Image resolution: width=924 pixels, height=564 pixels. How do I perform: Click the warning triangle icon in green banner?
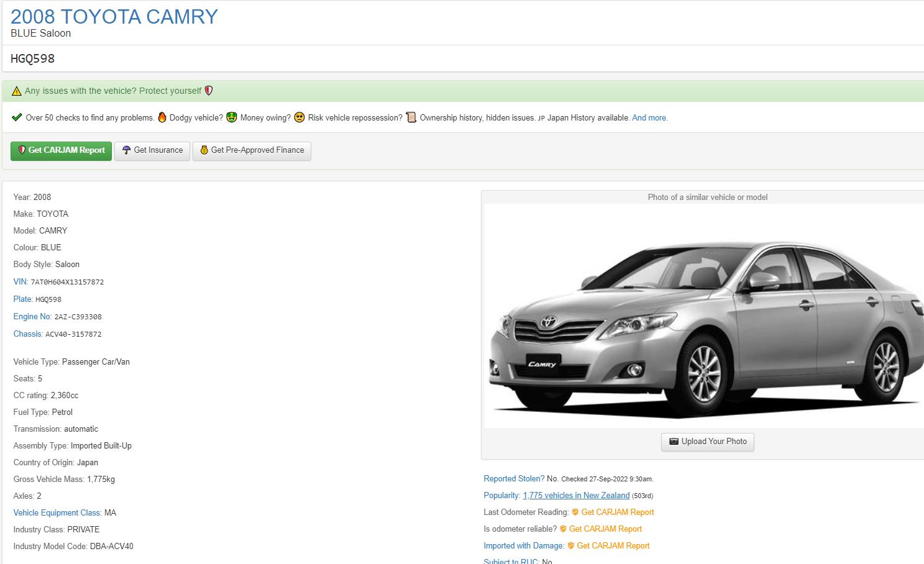point(17,91)
